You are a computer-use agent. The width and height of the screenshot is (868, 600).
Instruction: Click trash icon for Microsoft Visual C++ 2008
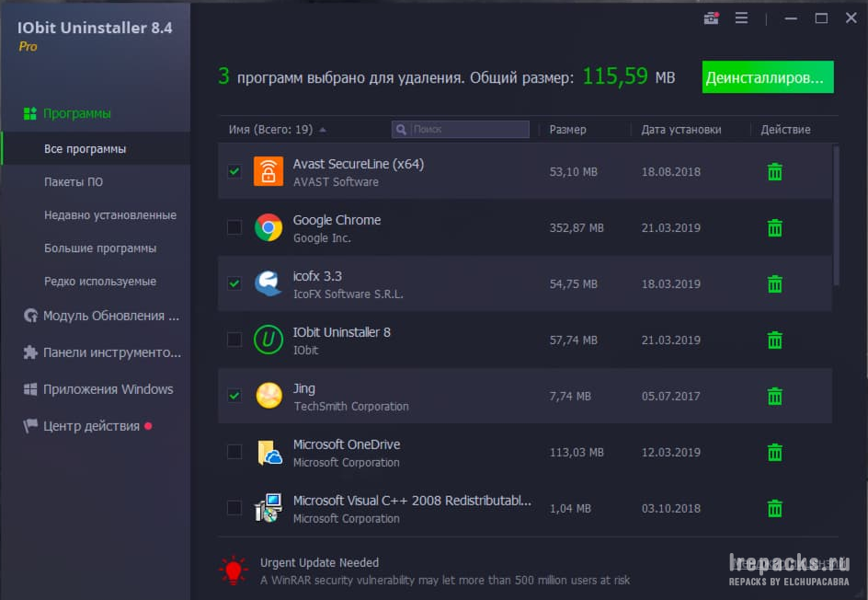click(x=775, y=508)
